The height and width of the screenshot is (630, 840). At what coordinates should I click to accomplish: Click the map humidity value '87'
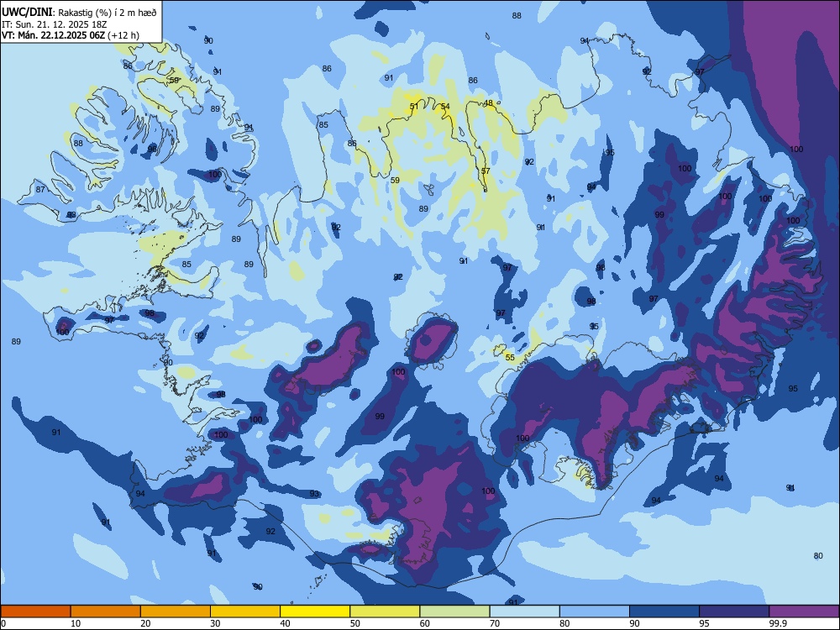[40, 190]
